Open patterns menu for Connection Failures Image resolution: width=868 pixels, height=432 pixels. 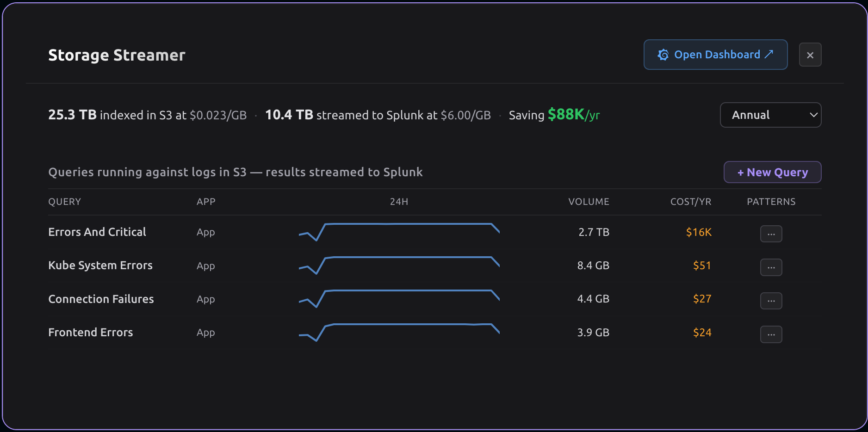[x=771, y=301]
